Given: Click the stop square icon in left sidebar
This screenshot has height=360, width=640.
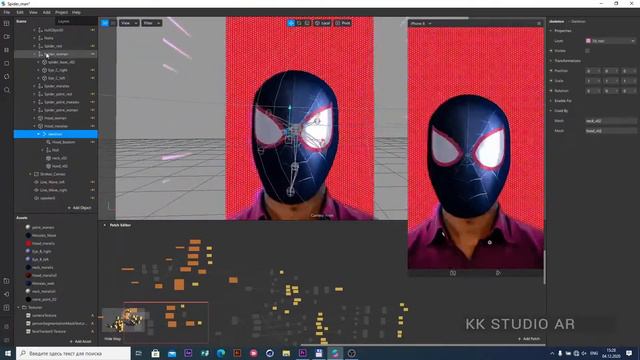Looking at the screenshot, I should pos(7,63).
